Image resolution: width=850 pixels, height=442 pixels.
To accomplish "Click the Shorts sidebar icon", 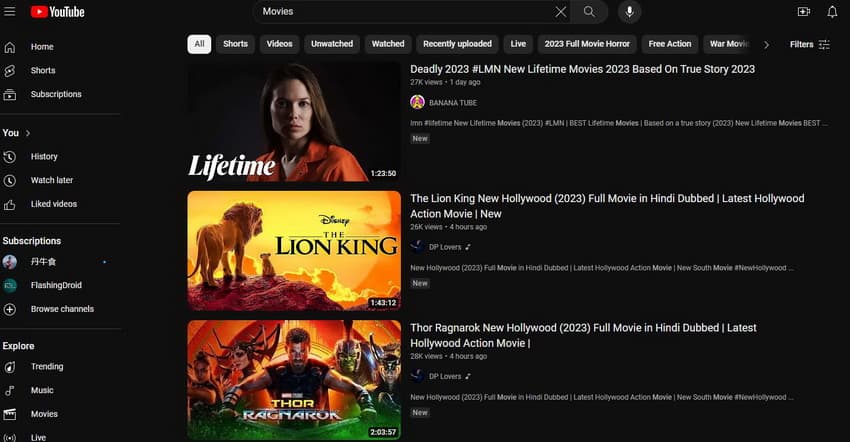I will point(10,71).
